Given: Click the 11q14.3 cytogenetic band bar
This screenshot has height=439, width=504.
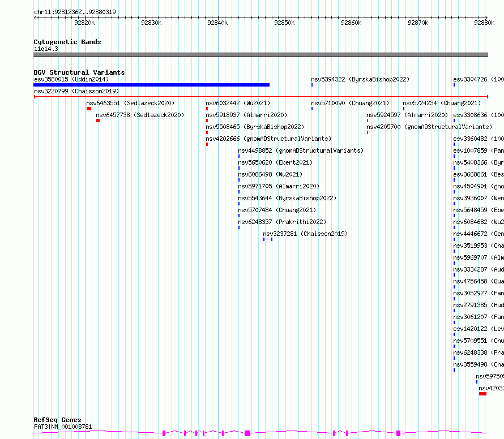Looking at the screenshot, I should [260, 55].
